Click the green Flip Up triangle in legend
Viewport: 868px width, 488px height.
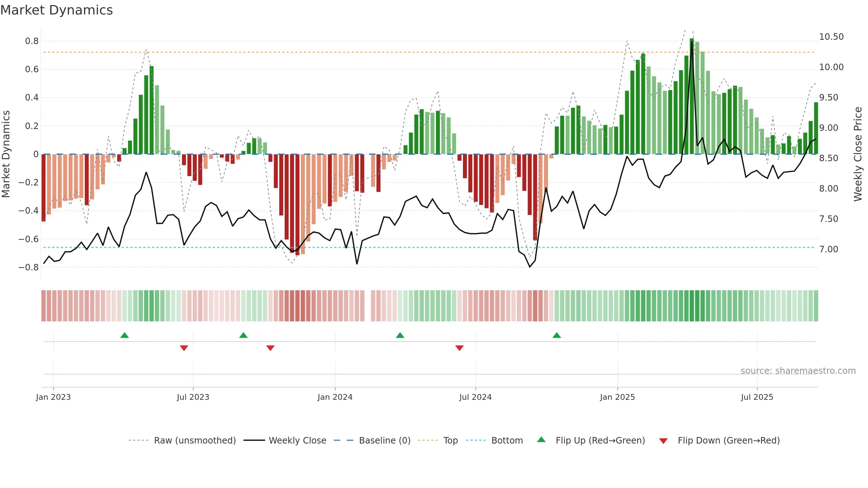tap(541, 440)
